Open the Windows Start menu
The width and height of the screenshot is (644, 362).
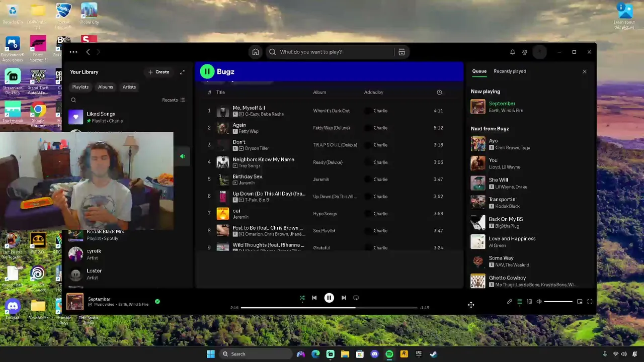coord(211,354)
